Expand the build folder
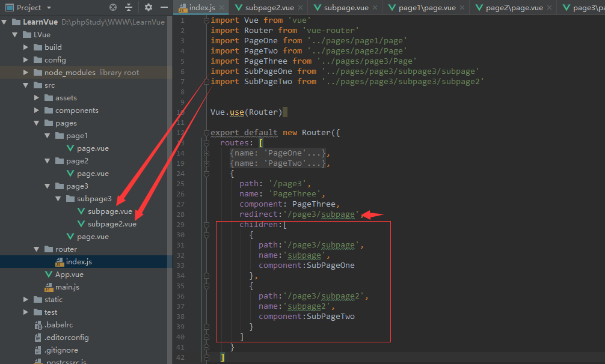 (25, 47)
